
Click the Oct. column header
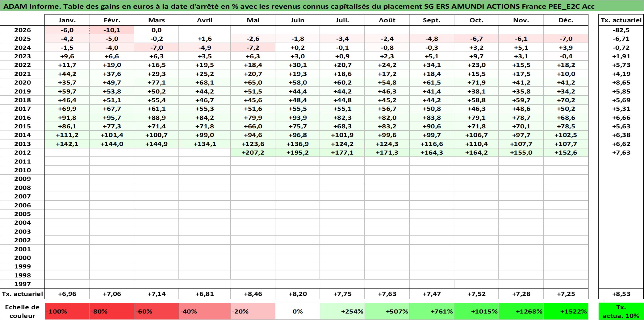point(476,20)
